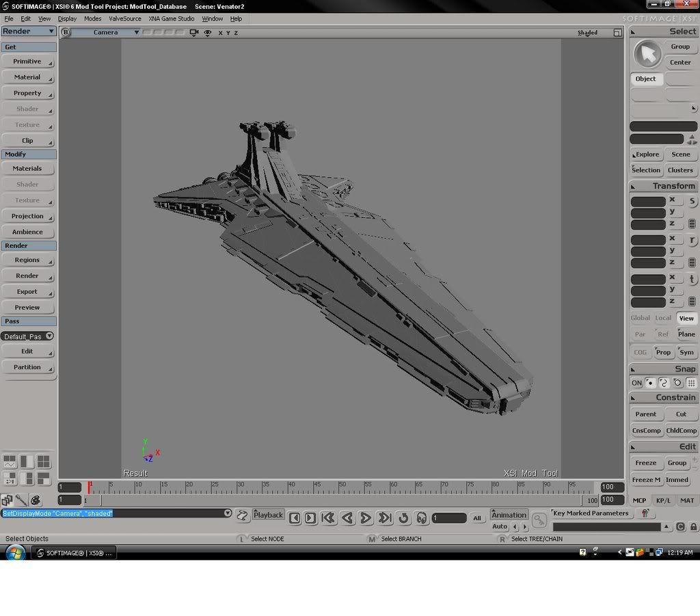This screenshot has height=616, width=700.
Task: Open the XNA Game Studio menu
Action: pos(172,18)
